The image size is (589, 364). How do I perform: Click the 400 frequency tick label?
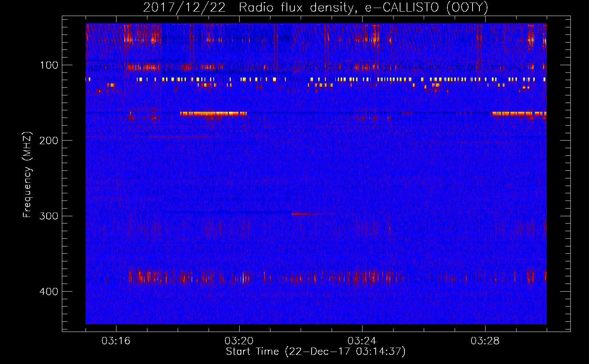tap(49, 292)
